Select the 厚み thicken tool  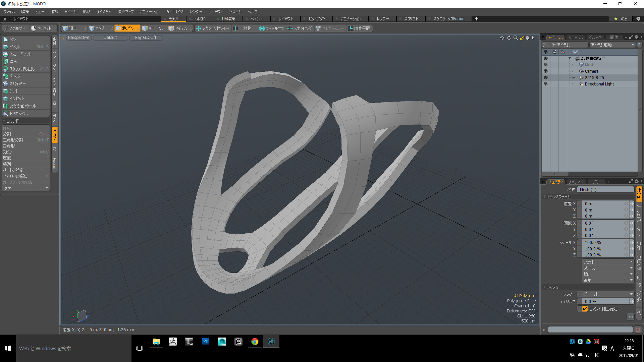tap(26, 61)
